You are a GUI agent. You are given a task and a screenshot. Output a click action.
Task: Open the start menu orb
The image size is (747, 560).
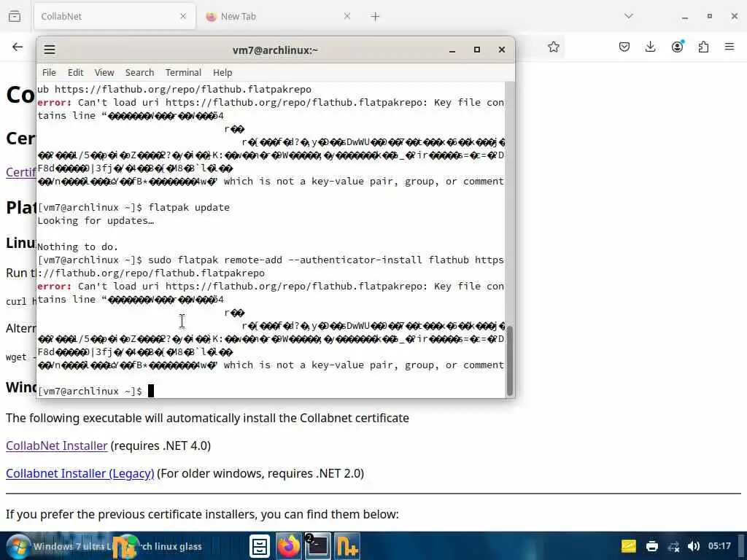click(18, 546)
